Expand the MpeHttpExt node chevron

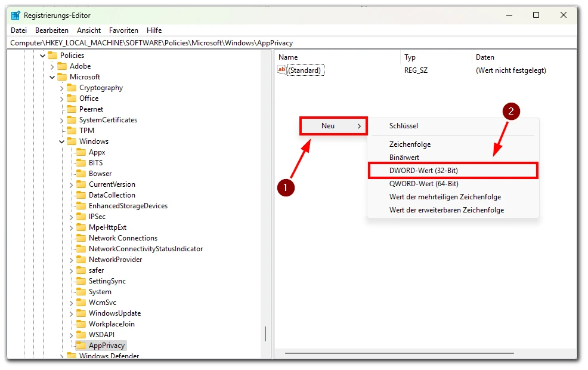click(x=71, y=228)
